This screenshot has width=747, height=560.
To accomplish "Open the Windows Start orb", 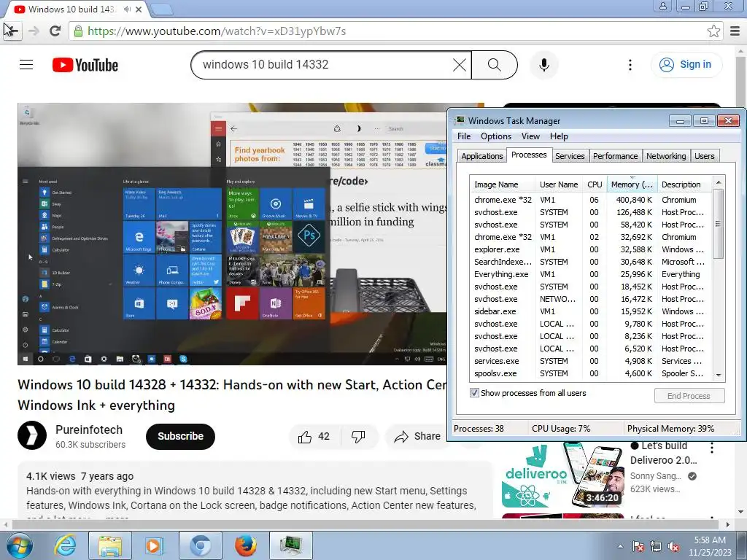I will coord(20,545).
